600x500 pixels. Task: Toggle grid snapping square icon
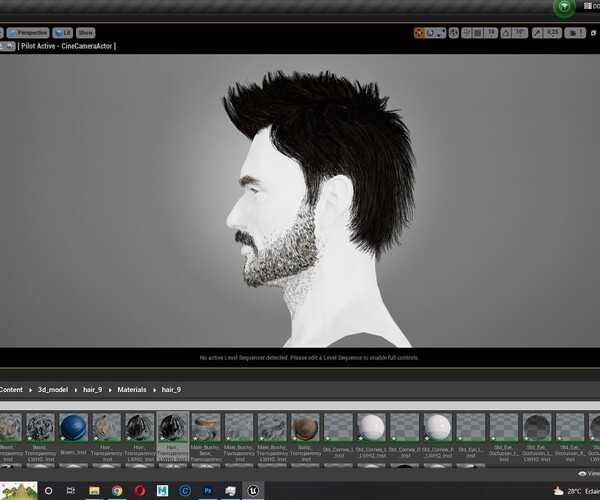coord(478,33)
